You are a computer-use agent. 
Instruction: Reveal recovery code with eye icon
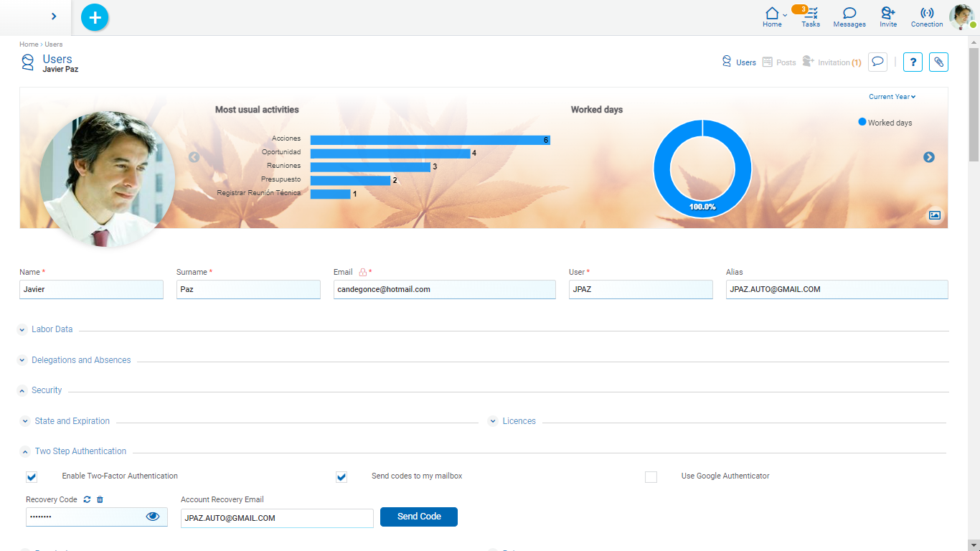tap(153, 517)
